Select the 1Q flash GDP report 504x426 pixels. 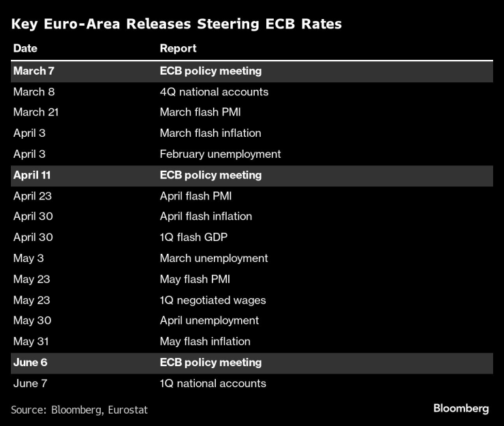(x=193, y=237)
